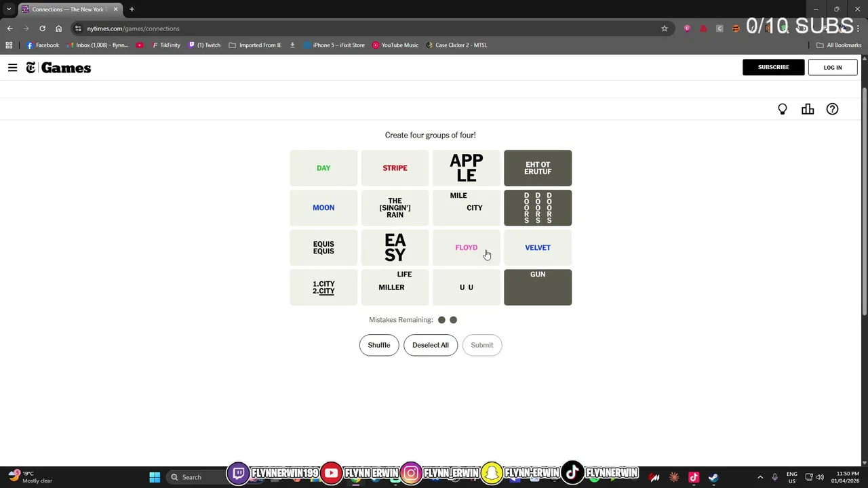Reload the page
This screenshot has width=868, height=488.
pyautogui.click(x=42, y=28)
